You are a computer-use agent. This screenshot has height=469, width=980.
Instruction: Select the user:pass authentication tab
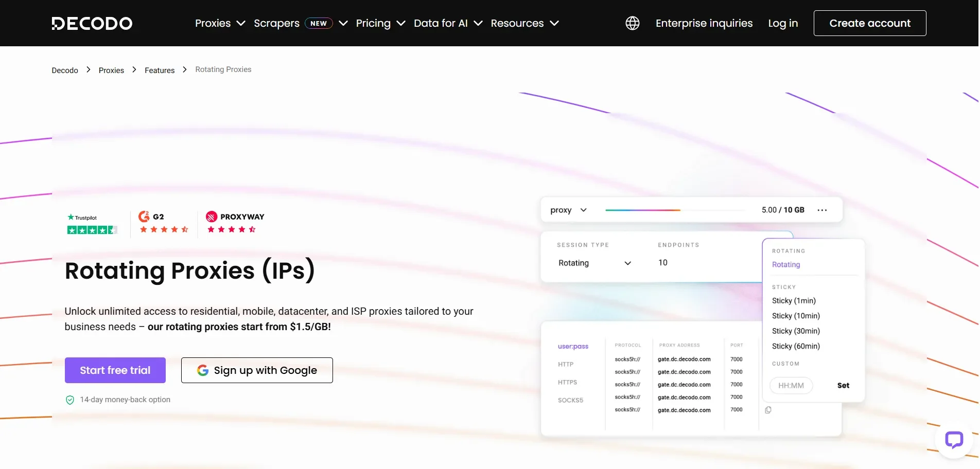(x=573, y=346)
